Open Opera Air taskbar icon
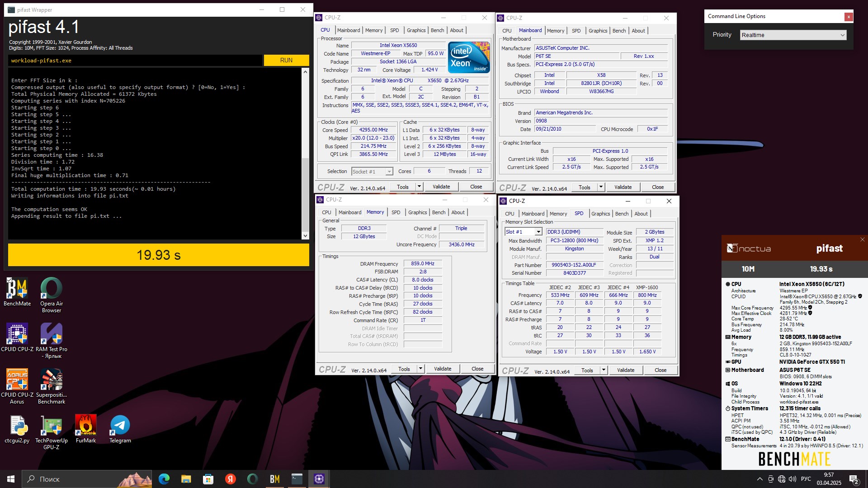This screenshot has height=488, width=868. point(252,479)
